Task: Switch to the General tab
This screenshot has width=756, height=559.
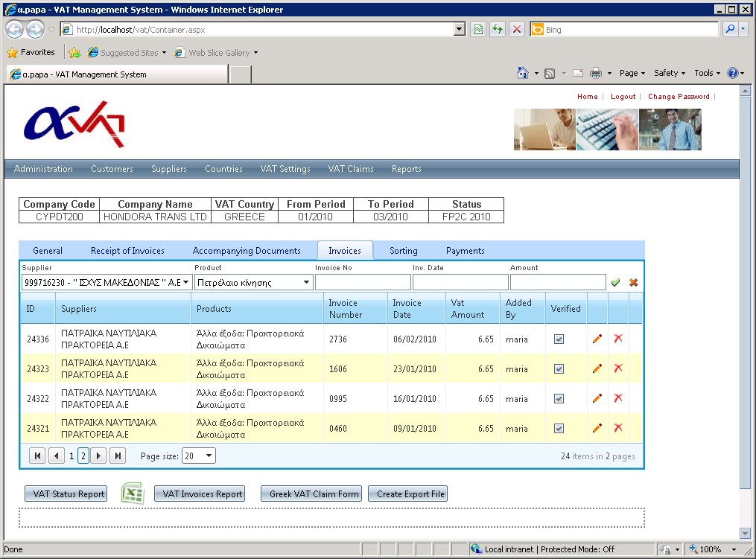Action: point(47,251)
